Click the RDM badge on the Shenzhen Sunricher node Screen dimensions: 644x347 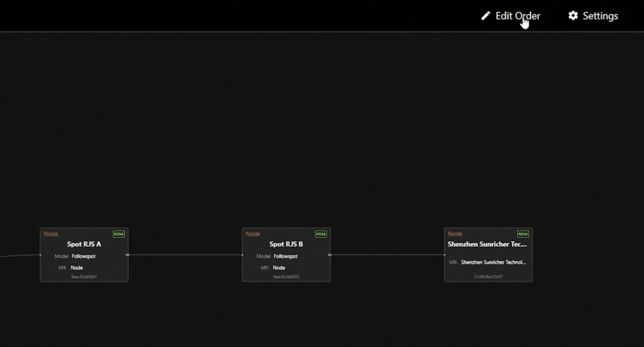(523, 234)
